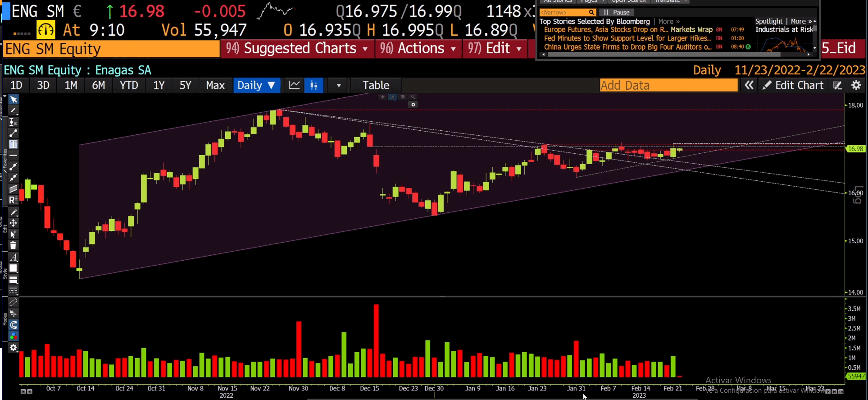
Task: Select the 5Y range tab
Action: coord(185,85)
